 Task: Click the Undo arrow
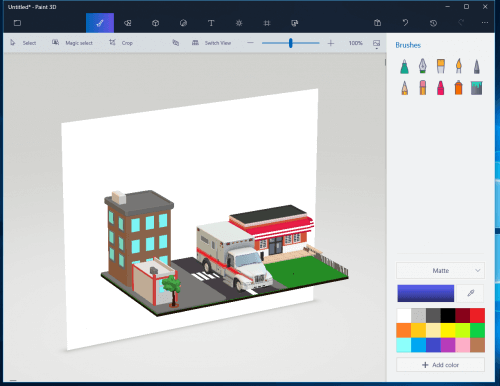[x=405, y=23]
